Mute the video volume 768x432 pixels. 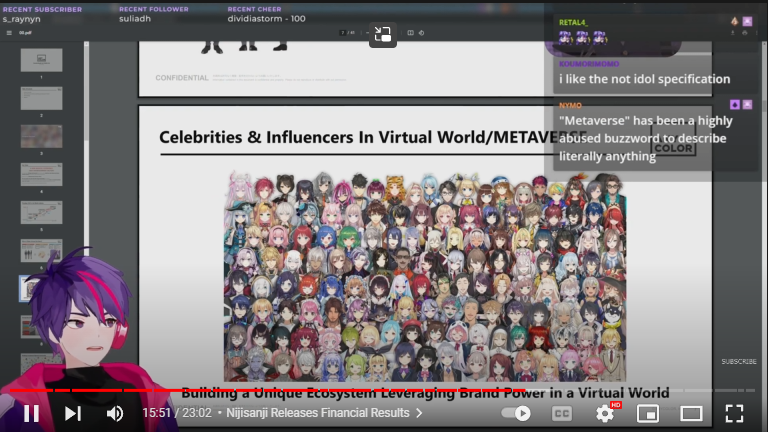[x=115, y=413]
